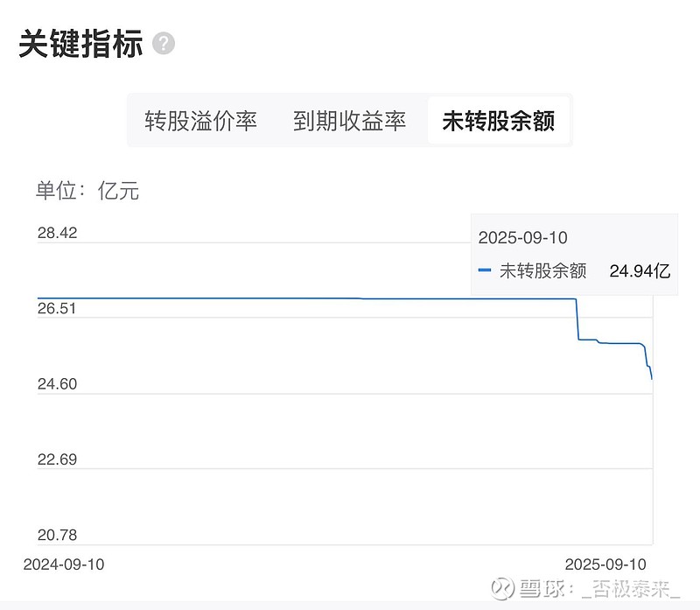
Task: Click the 未转股余额 legend label in tooltip
Action: [542, 271]
